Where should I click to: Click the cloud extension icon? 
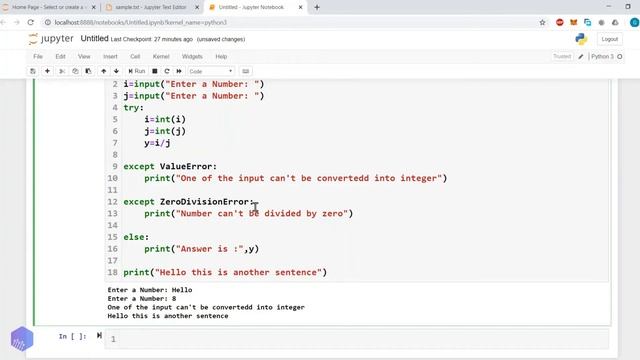(x=615, y=22)
